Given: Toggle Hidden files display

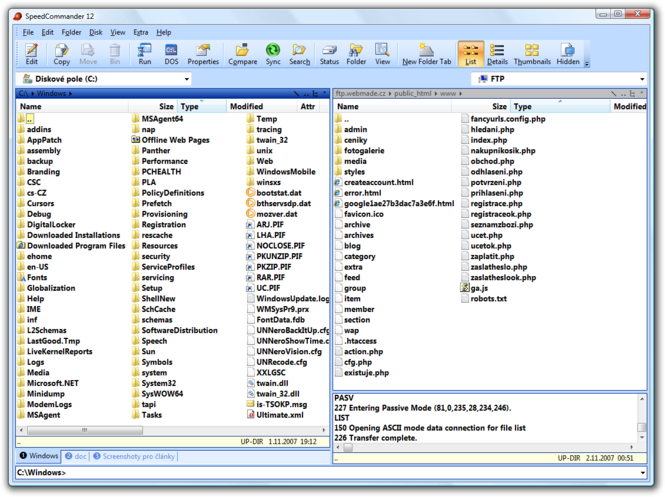Looking at the screenshot, I should [568, 54].
